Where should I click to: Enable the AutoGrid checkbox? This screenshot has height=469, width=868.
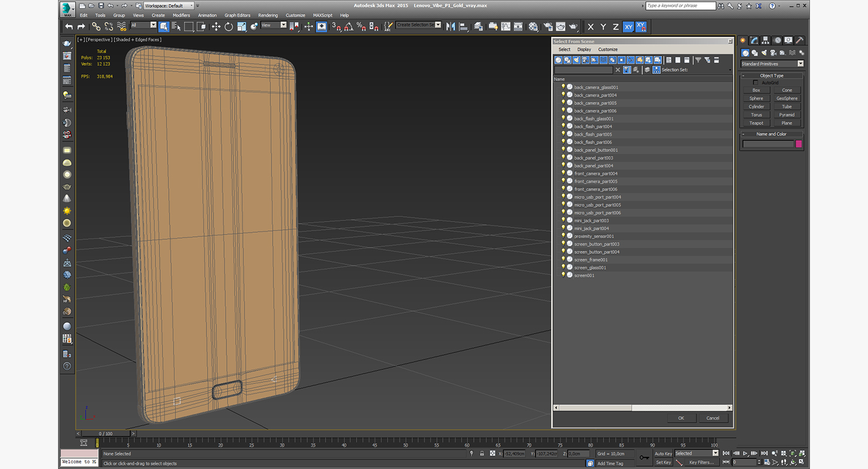point(756,83)
